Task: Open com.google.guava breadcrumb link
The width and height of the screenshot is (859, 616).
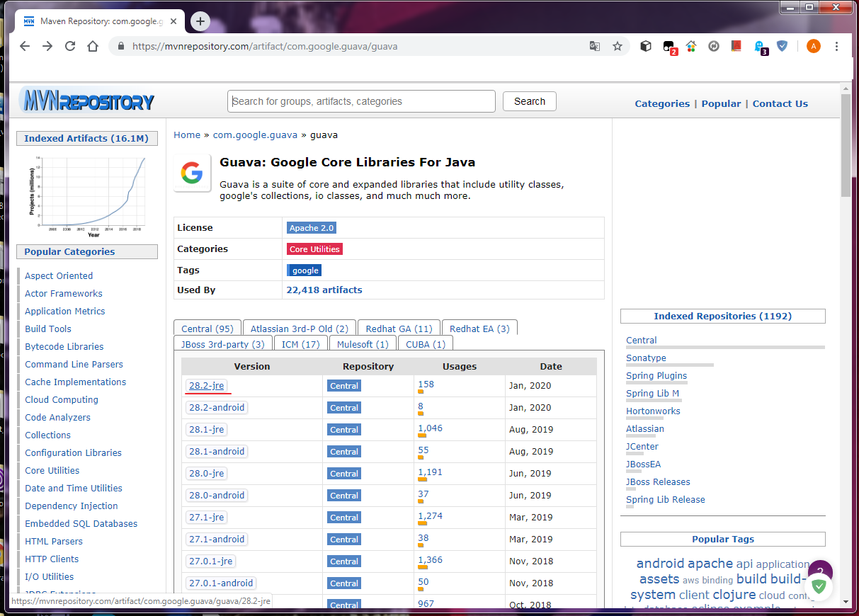Action: click(x=256, y=135)
